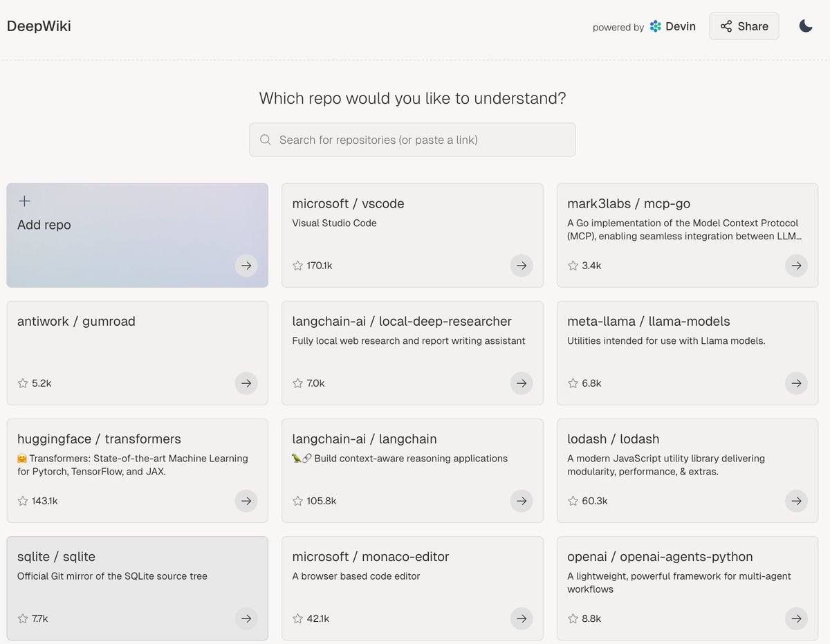Screen dimensions: 830x644
Task: Select the meta-llama / llama-models title
Action: (649, 321)
